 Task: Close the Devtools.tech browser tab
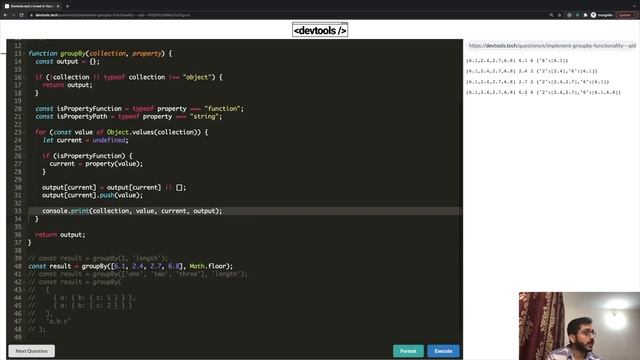click(x=58, y=6)
